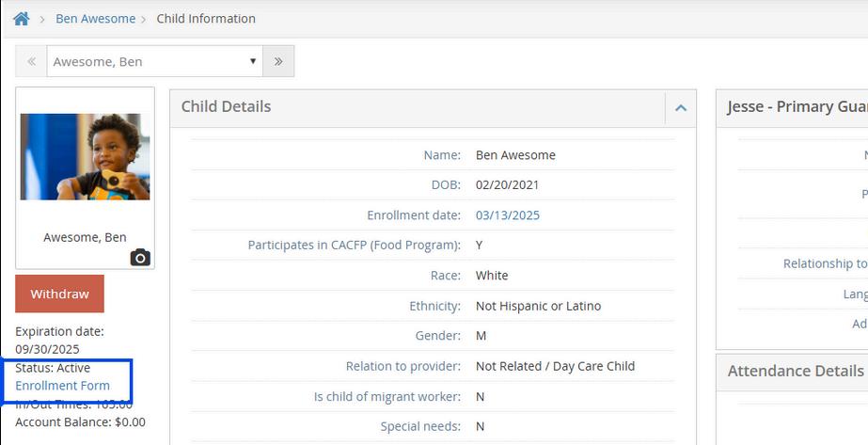Click the Child Information breadcrumb item
868x445 pixels.
tap(206, 19)
